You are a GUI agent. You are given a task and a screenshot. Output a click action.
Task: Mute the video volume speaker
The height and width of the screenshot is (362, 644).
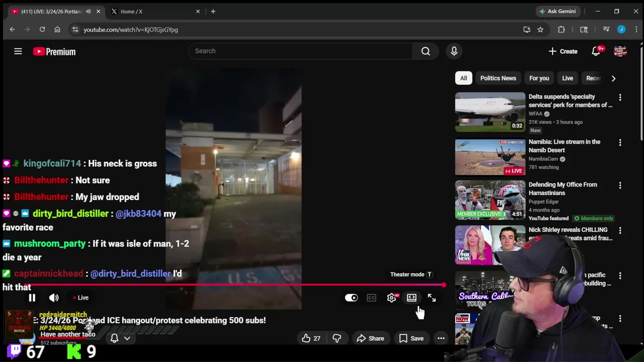(x=54, y=298)
